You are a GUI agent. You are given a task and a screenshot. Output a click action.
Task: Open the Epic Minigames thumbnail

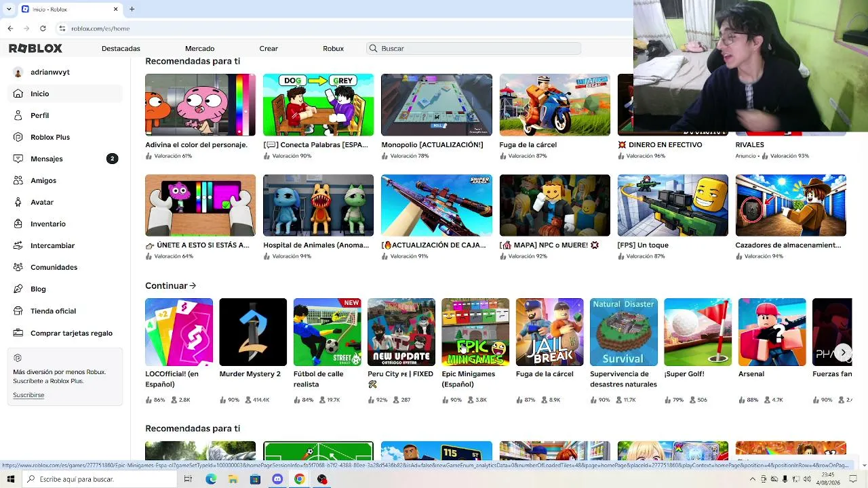(x=475, y=332)
